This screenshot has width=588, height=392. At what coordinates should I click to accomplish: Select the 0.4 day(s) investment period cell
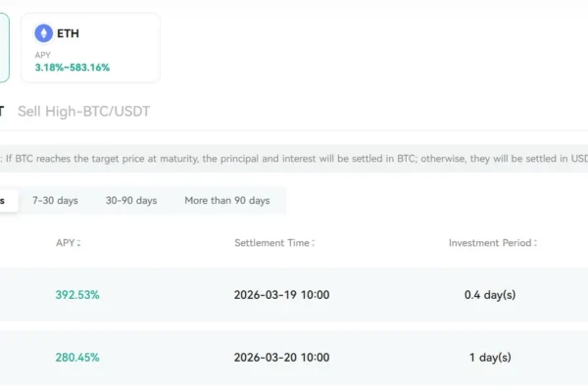click(x=490, y=294)
